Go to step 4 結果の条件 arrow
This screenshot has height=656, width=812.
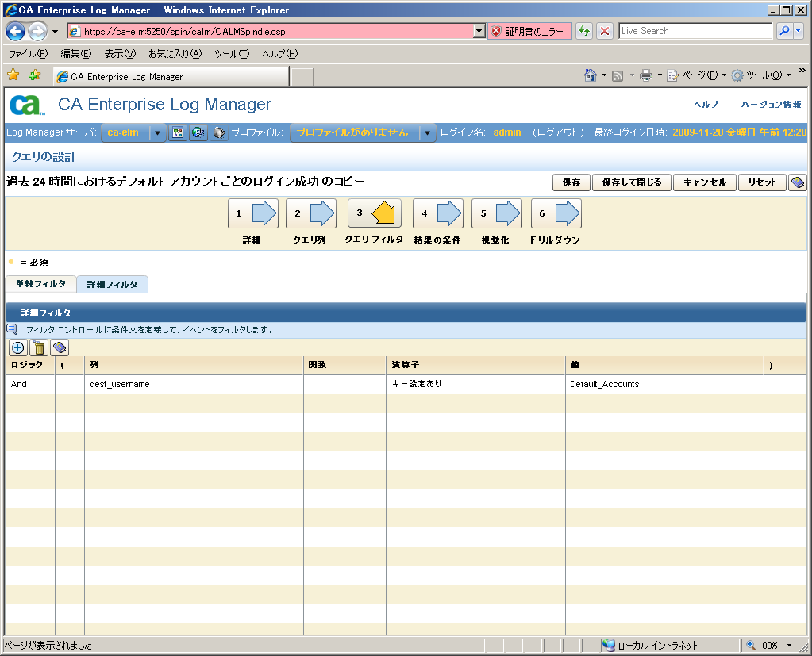pos(437,214)
